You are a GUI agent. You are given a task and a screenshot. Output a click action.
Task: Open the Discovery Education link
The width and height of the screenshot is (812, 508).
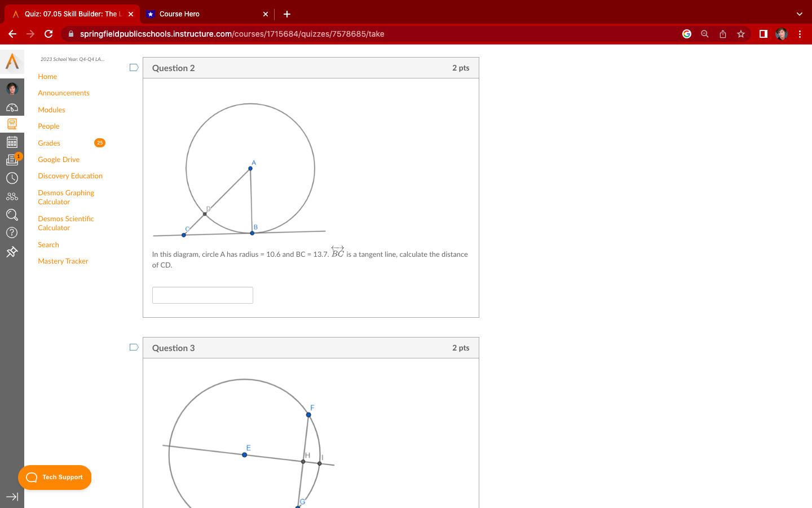click(70, 176)
